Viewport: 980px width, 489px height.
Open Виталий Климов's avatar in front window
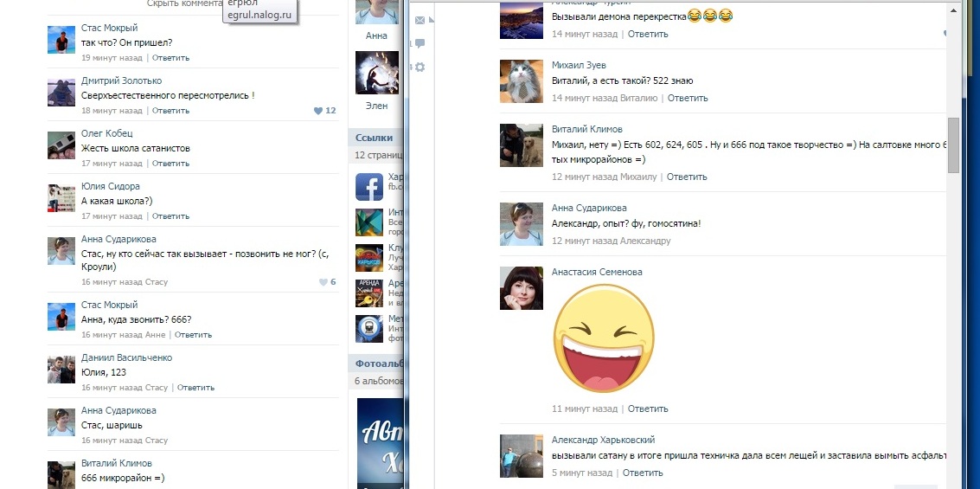pos(522,145)
